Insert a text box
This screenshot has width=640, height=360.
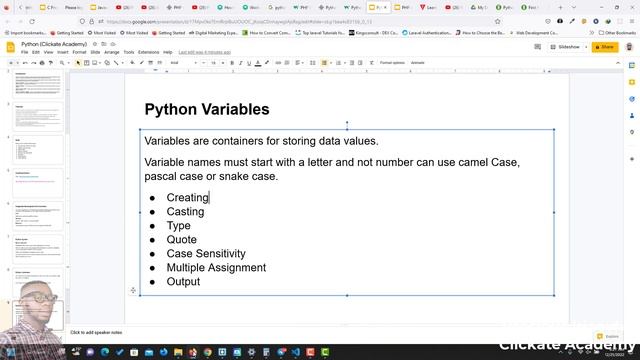coord(87,63)
